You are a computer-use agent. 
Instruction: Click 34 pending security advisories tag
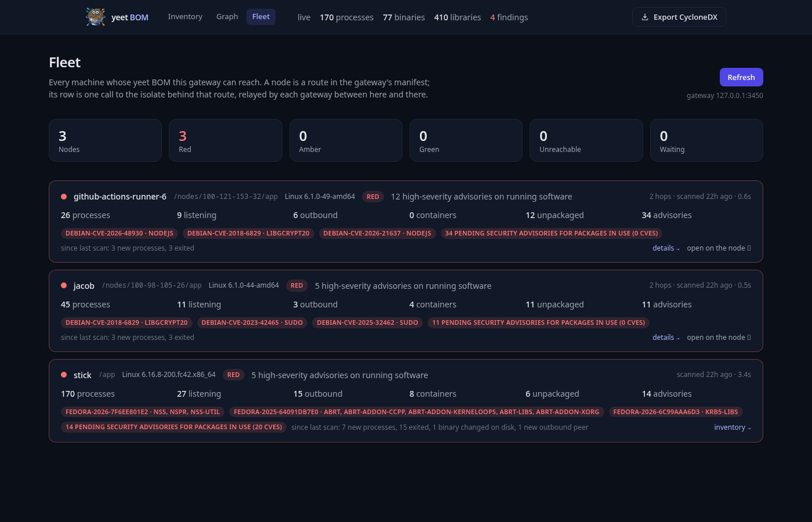552,233
